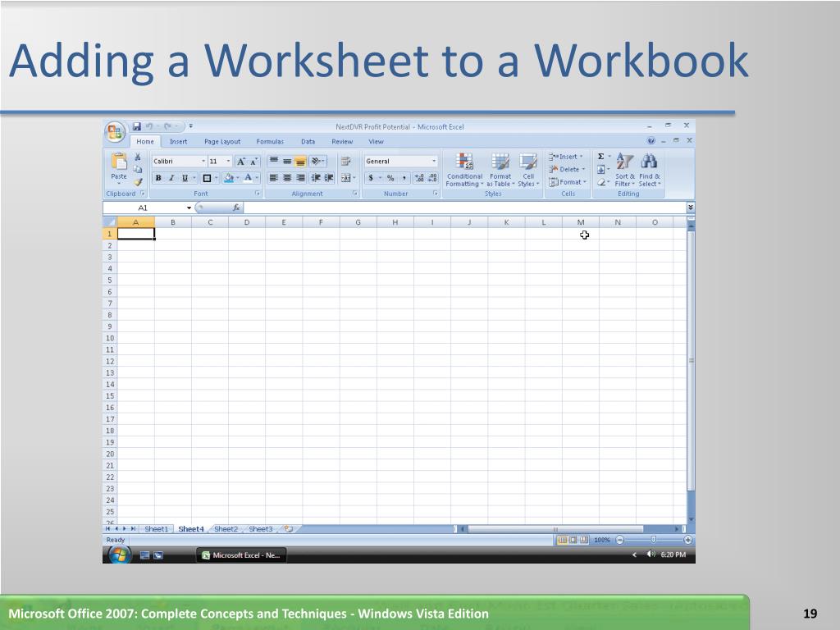Switch to Sheet1 worksheet tab
The width and height of the screenshot is (840, 630).
click(x=156, y=529)
